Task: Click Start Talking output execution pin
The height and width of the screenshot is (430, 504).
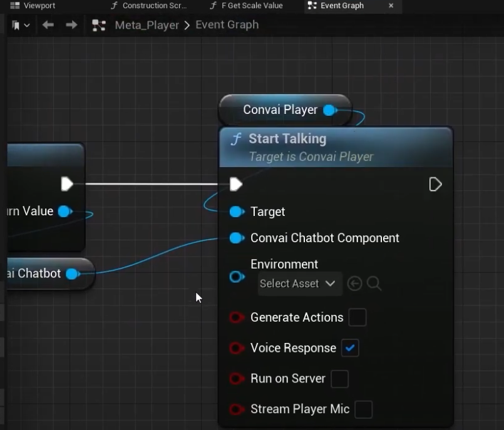Action: pos(436,185)
